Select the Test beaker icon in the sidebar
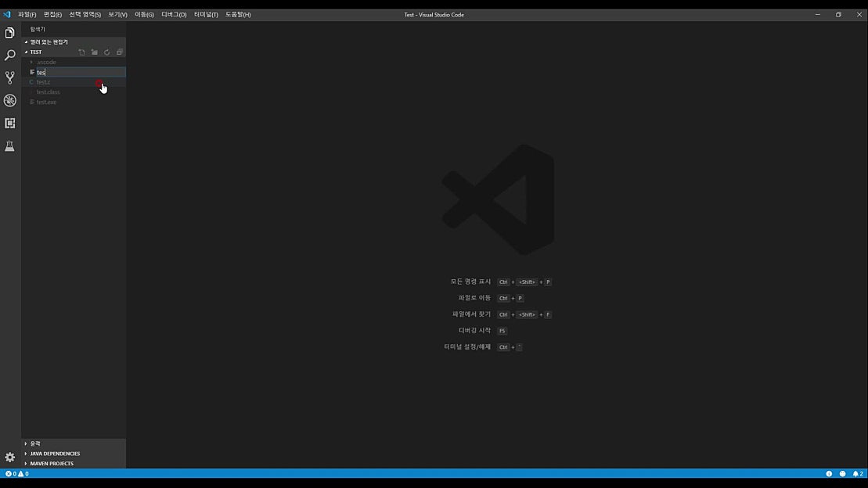868x488 pixels. click(x=9, y=145)
